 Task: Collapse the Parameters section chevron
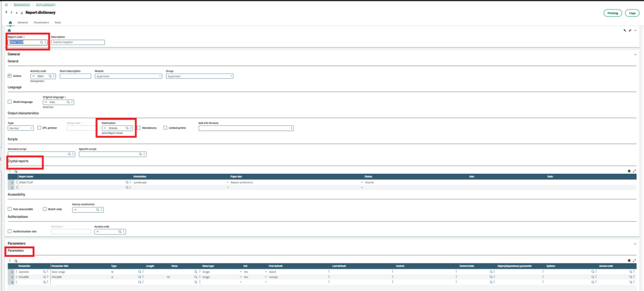(x=635, y=244)
